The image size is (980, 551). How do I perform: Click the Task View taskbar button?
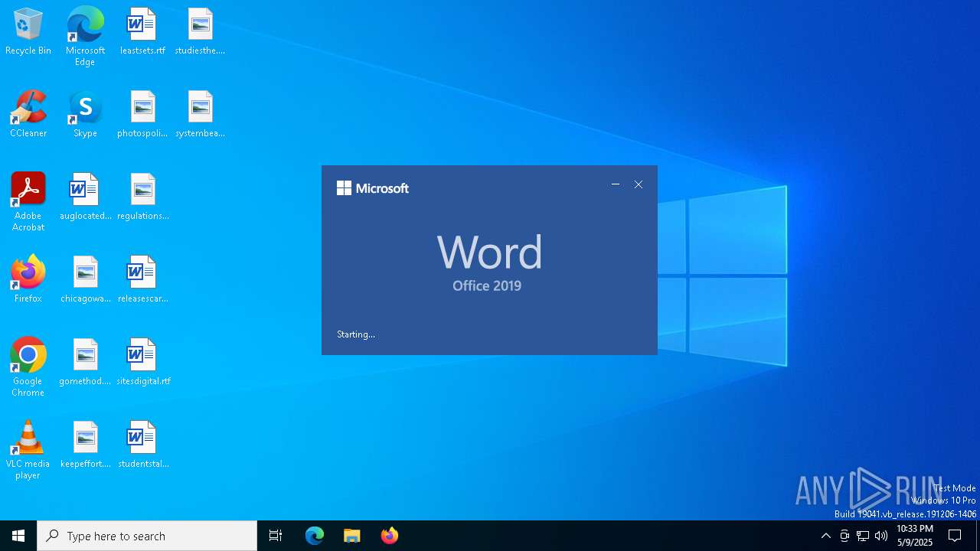276,536
